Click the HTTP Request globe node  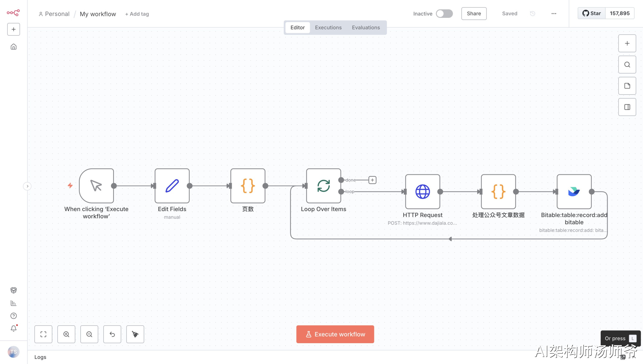[x=422, y=192]
